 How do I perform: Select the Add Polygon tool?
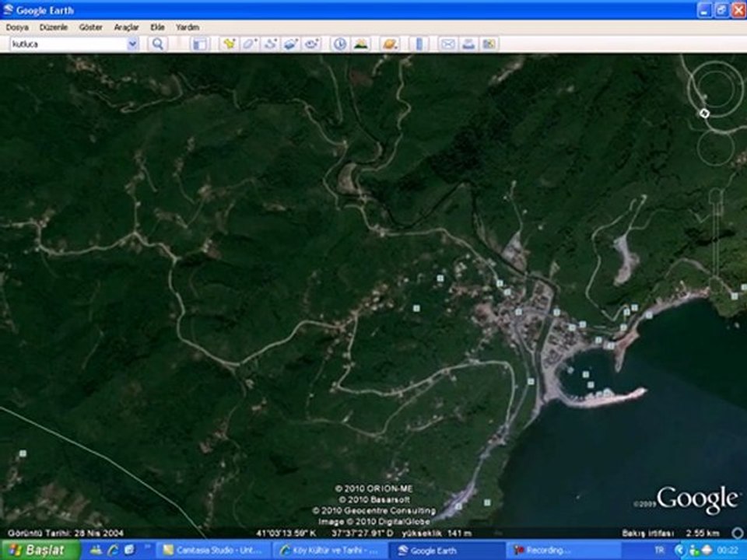250,44
